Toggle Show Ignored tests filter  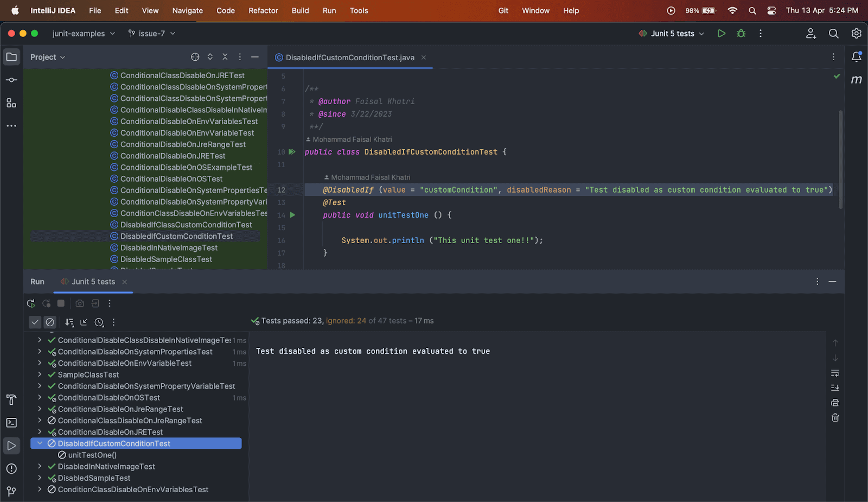click(50, 322)
